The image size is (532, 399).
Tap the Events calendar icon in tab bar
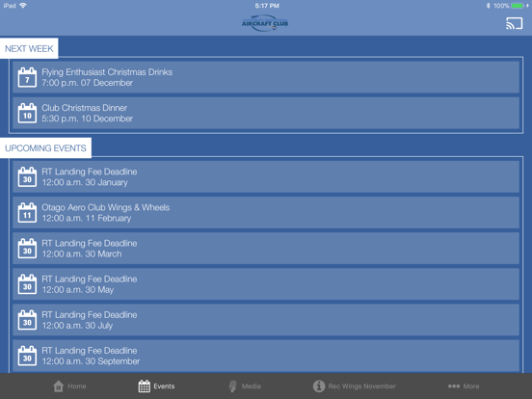tap(145, 386)
